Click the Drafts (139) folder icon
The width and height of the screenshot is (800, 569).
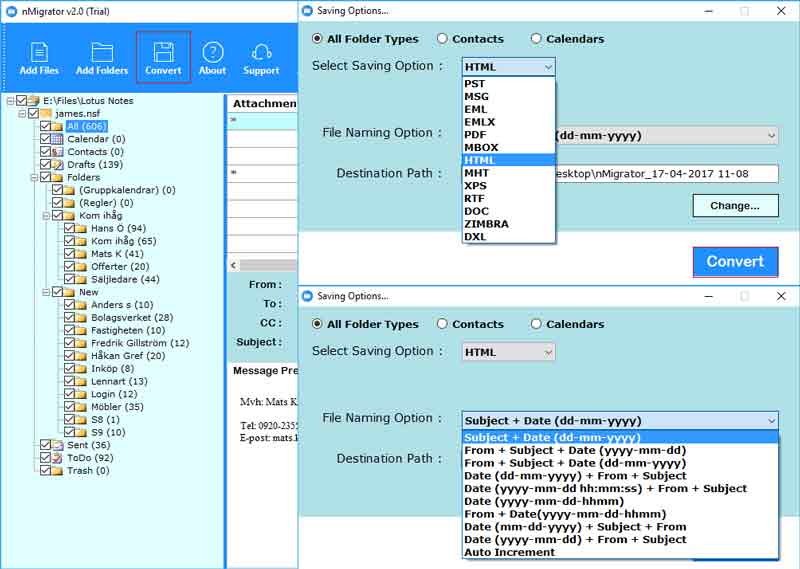pyautogui.click(x=58, y=164)
